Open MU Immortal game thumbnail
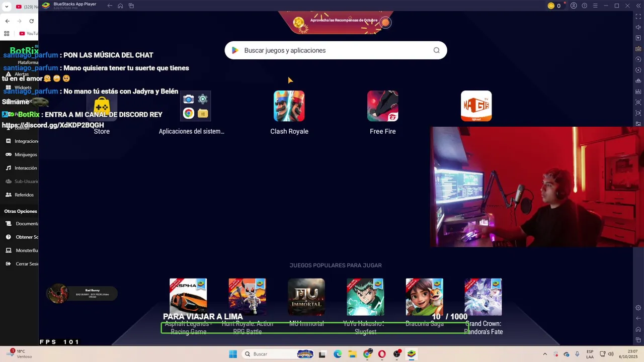 point(306,297)
